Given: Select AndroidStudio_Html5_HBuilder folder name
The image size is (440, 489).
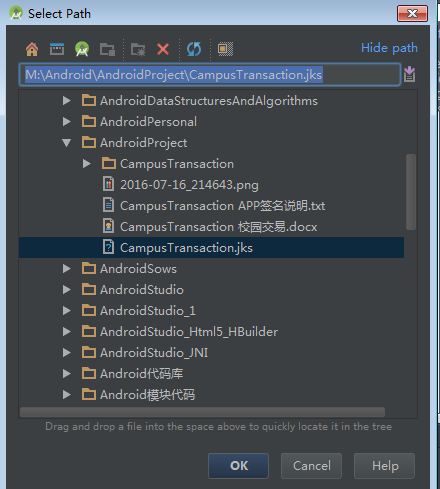Looking at the screenshot, I should tap(189, 332).
